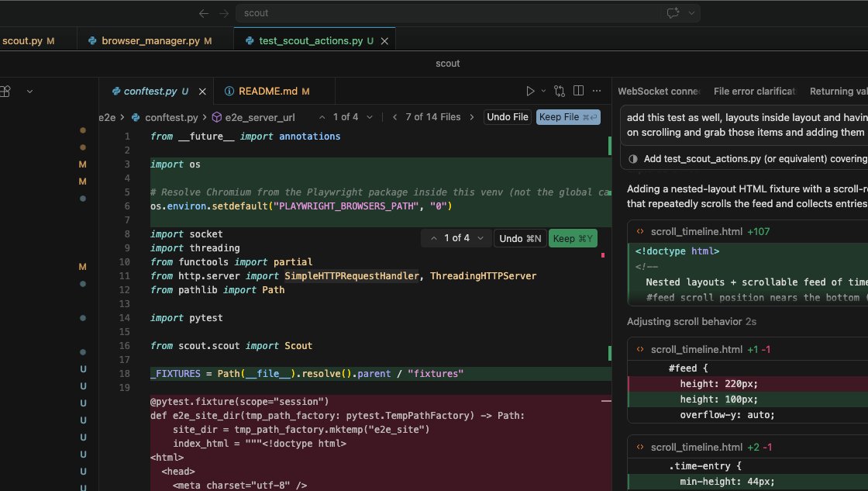Open the File error clarification chat tab
The height and width of the screenshot is (491, 868).
(x=755, y=92)
